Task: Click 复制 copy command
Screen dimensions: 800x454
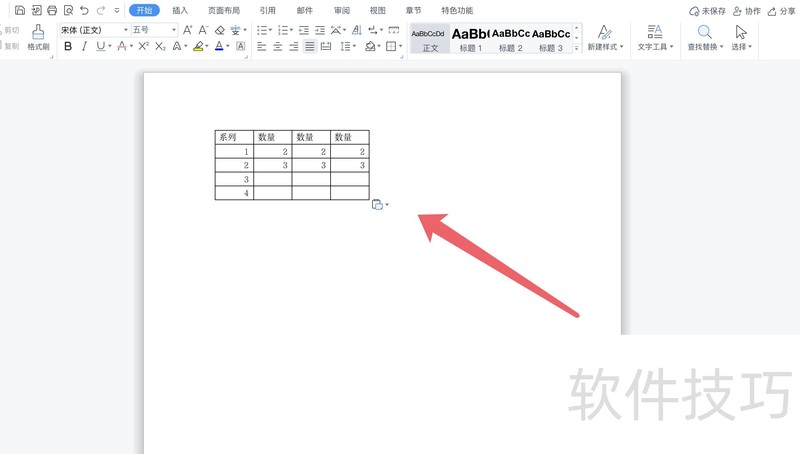Action: tap(10, 46)
